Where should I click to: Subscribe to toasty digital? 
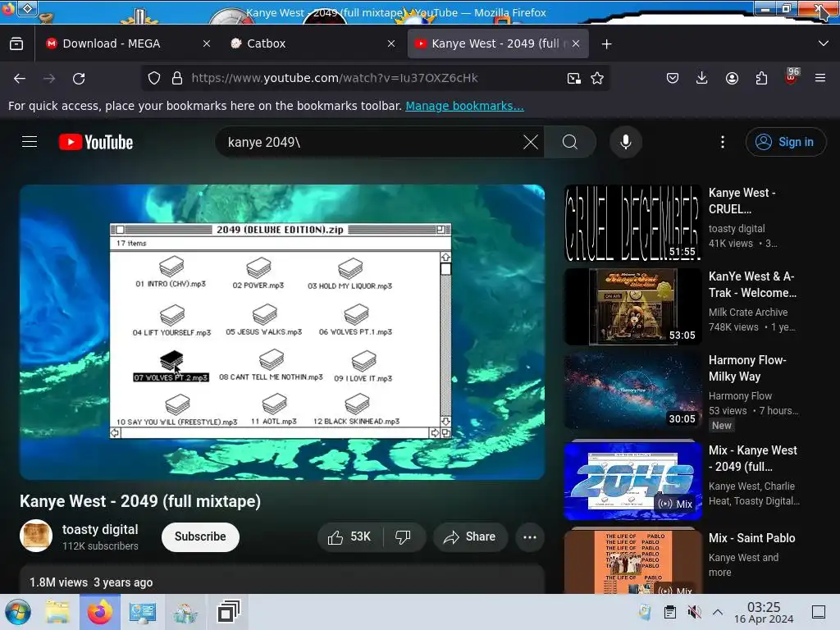[200, 536]
